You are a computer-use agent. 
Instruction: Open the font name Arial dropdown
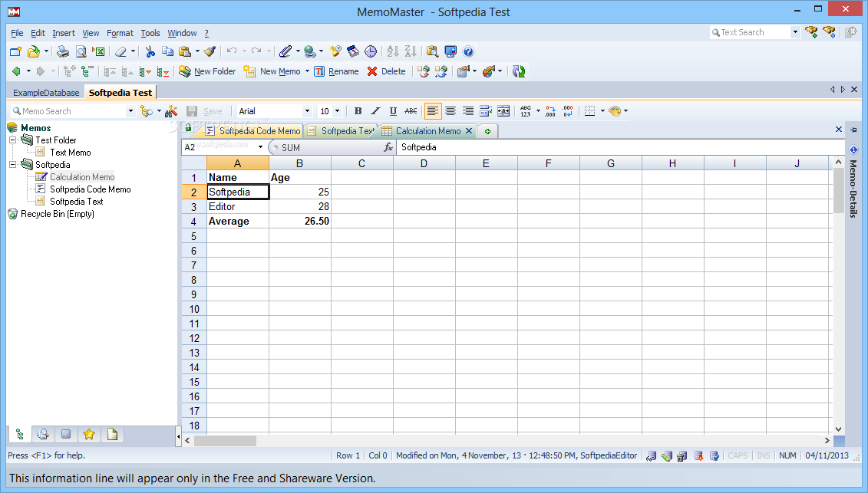click(x=307, y=111)
